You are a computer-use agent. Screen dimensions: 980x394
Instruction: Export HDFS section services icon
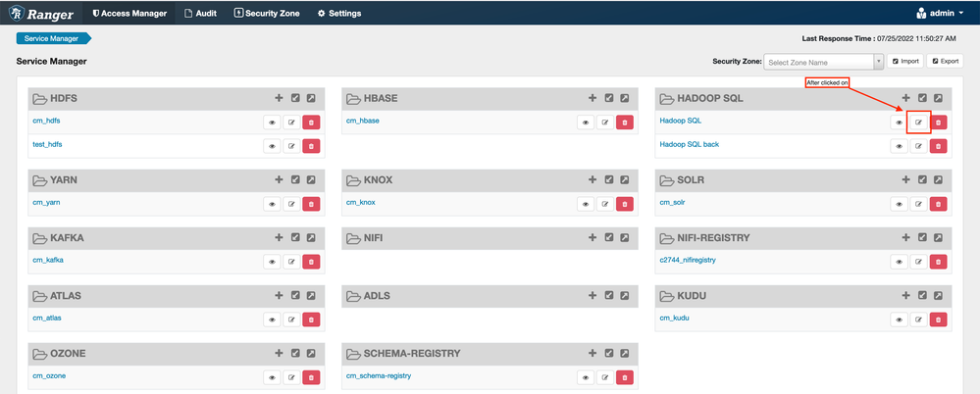311,98
